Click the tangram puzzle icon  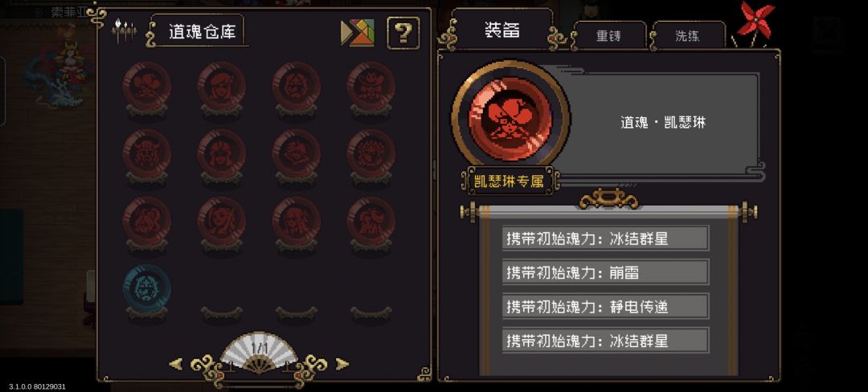tap(358, 33)
